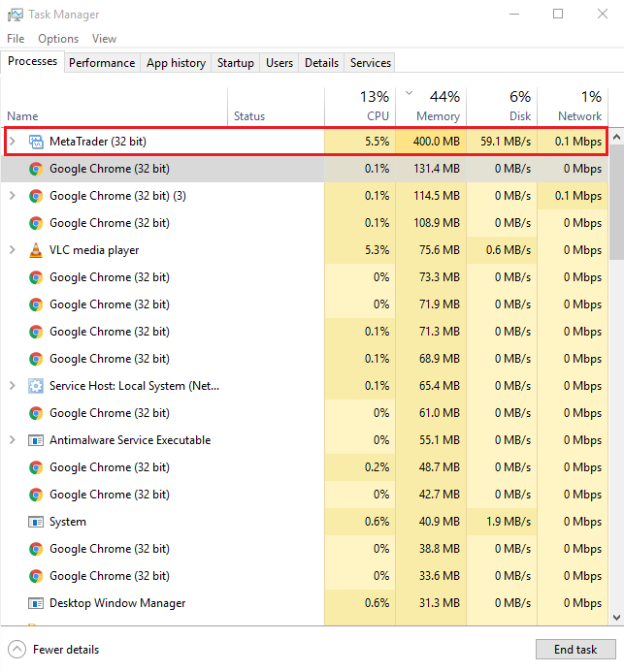Expand the VLC media player process group
The image size is (624, 672).
click(13, 250)
